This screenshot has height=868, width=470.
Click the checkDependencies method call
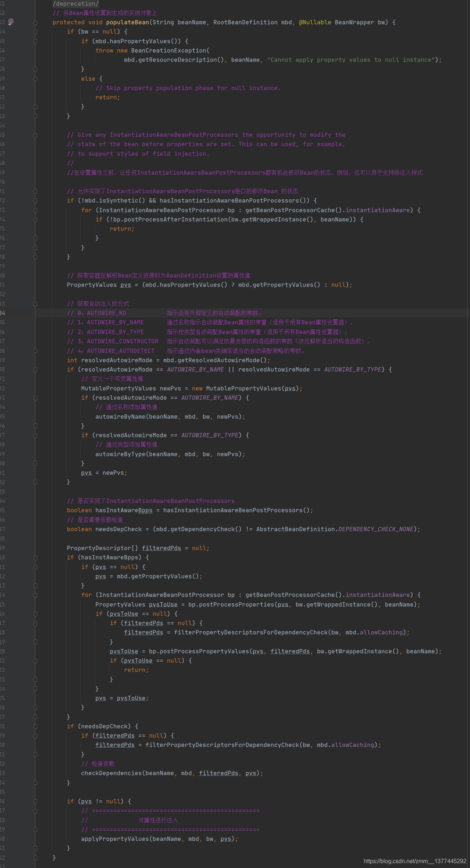(111, 773)
